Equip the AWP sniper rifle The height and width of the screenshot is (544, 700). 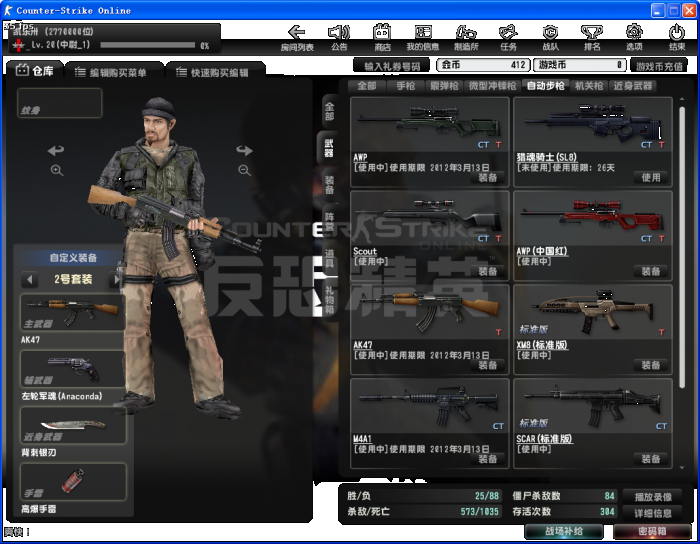click(488, 178)
